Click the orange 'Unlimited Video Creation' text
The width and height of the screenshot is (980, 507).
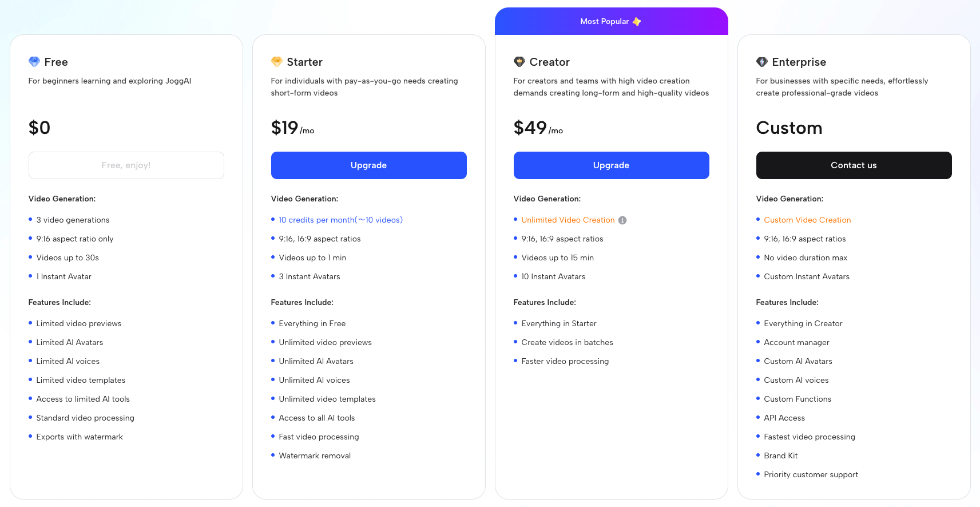pos(568,220)
